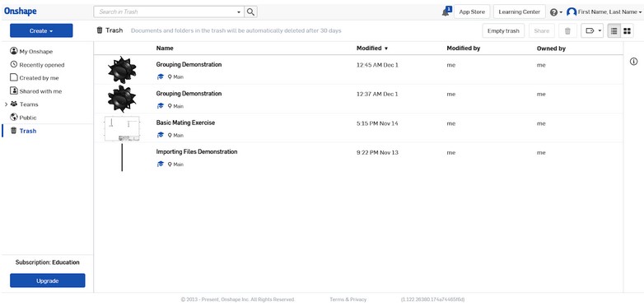The width and height of the screenshot is (644, 306).
Task: Click the Teams people icon
Action: pos(14,104)
